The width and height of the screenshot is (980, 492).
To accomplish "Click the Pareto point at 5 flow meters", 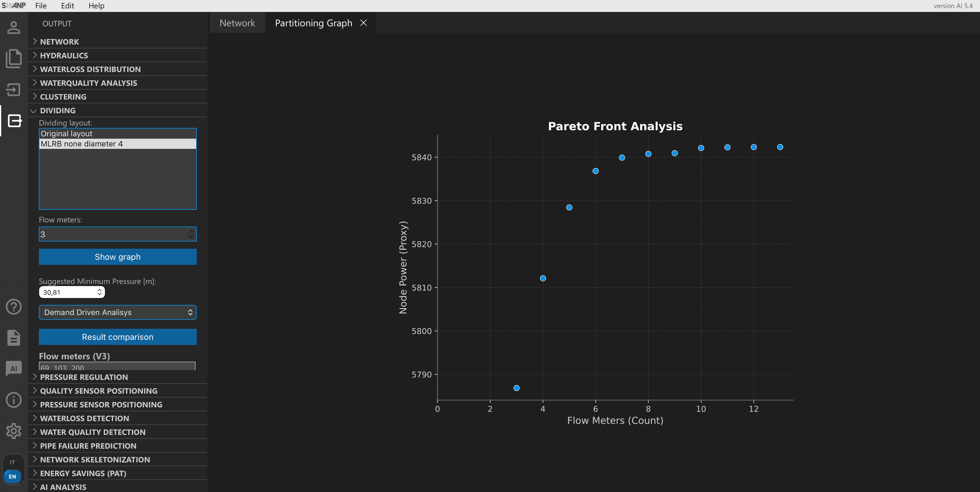I will pyautogui.click(x=569, y=208).
